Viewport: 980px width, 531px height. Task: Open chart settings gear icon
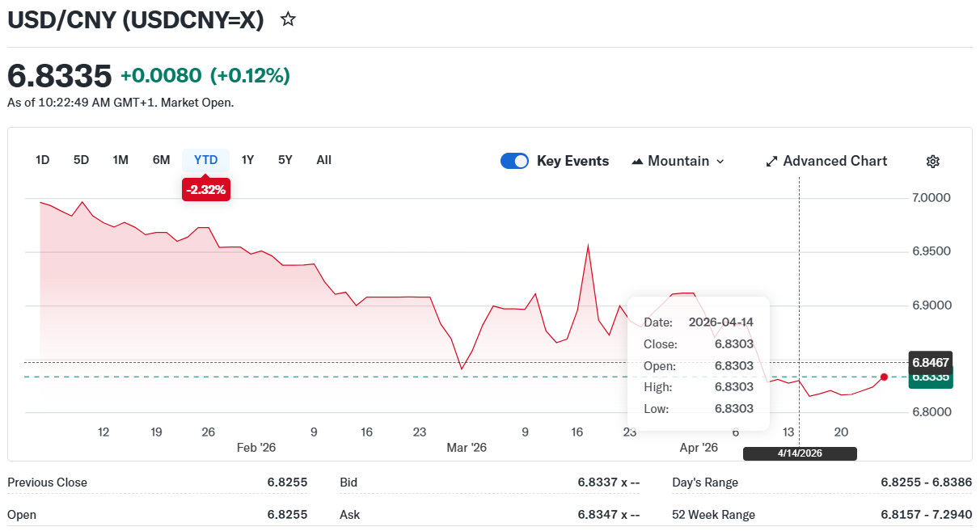[932, 161]
